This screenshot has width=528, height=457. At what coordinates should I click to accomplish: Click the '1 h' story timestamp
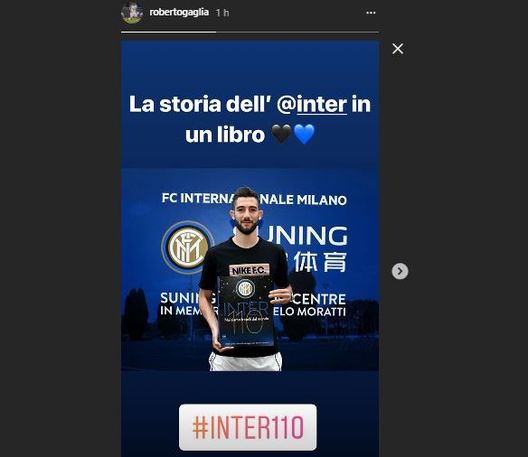pos(223,13)
